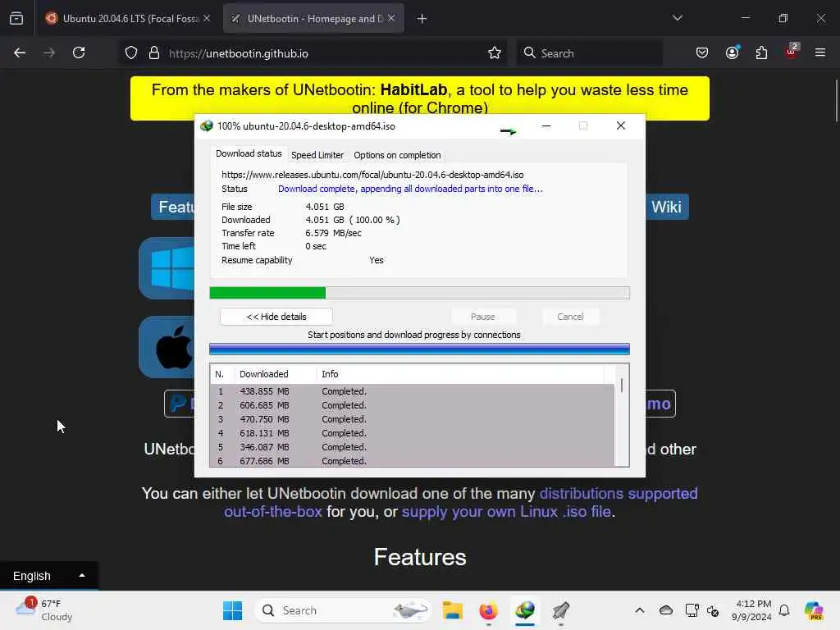Open uBlock Origin extension icon

click(x=792, y=52)
